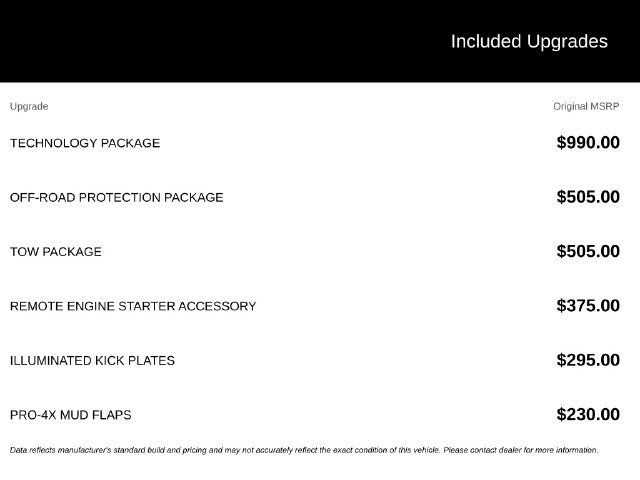Select the PRO-4X MUD FLAPS entry
The width and height of the screenshot is (640, 480).
71,415
